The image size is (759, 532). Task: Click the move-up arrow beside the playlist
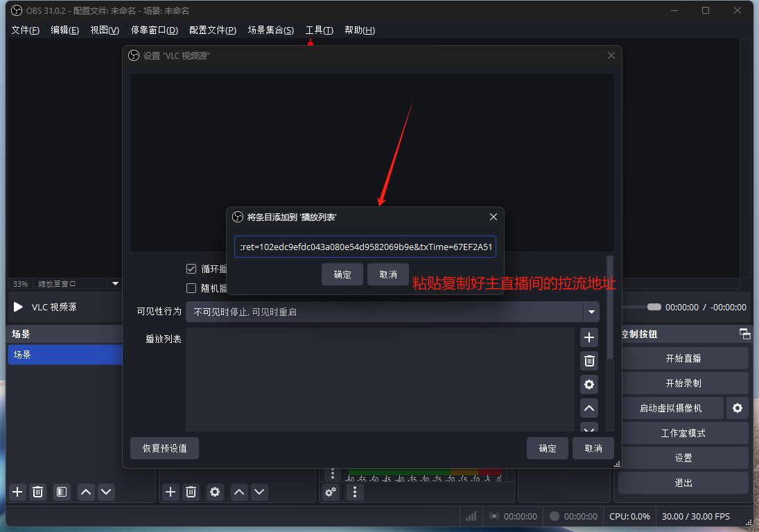(x=589, y=409)
